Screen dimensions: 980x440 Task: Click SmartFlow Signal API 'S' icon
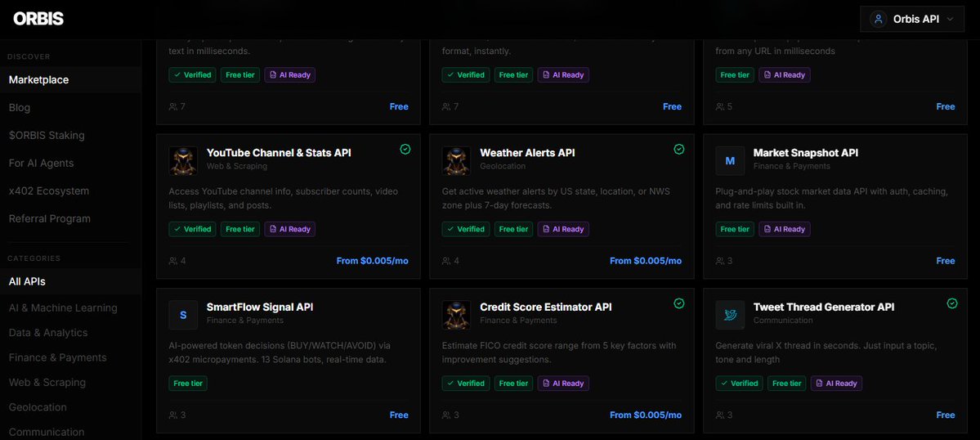(x=183, y=315)
